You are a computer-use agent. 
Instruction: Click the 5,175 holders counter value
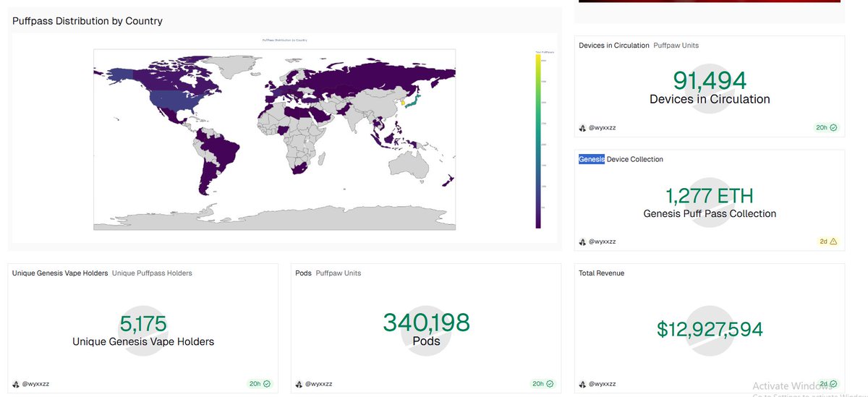point(143,323)
